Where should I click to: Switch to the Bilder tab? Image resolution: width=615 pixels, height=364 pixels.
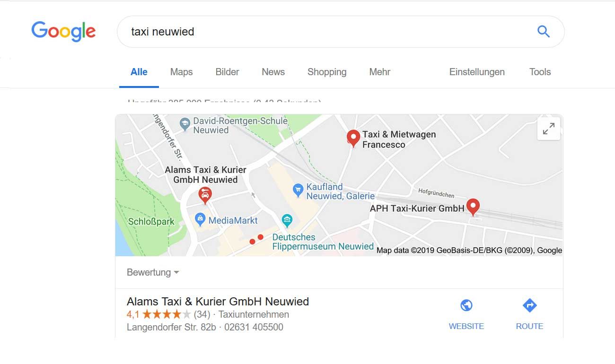227,72
